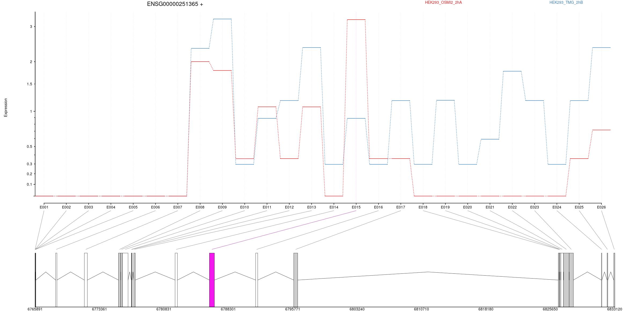Click exon label E005
The width and height of the screenshot is (644, 322).
click(x=133, y=207)
